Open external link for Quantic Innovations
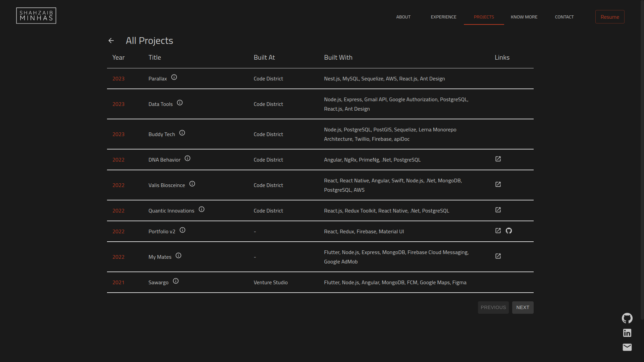The image size is (644, 362). (x=498, y=209)
